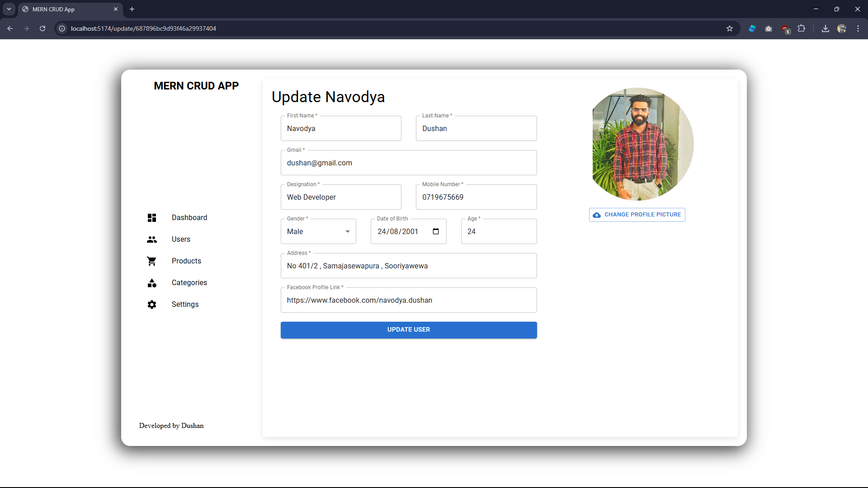Open the tab search dropdown arrow
This screenshot has width=868, height=488.
coord(9,9)
